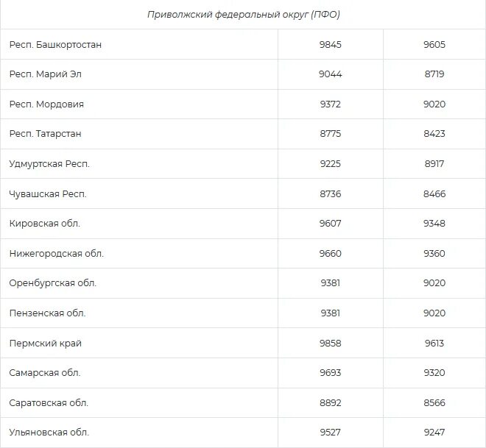
Task: Select the Пензенская обл. row label
Action: [48, 313]
